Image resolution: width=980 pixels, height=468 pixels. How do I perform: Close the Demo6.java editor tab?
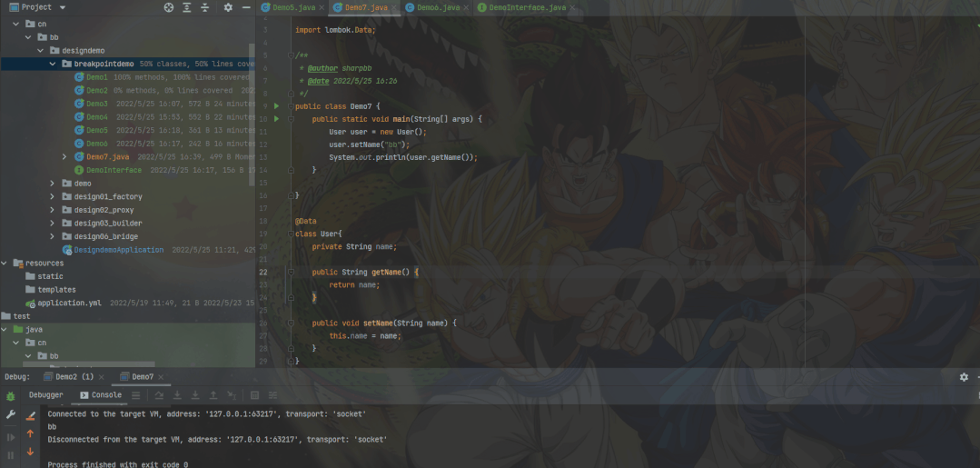click(468, 7)
